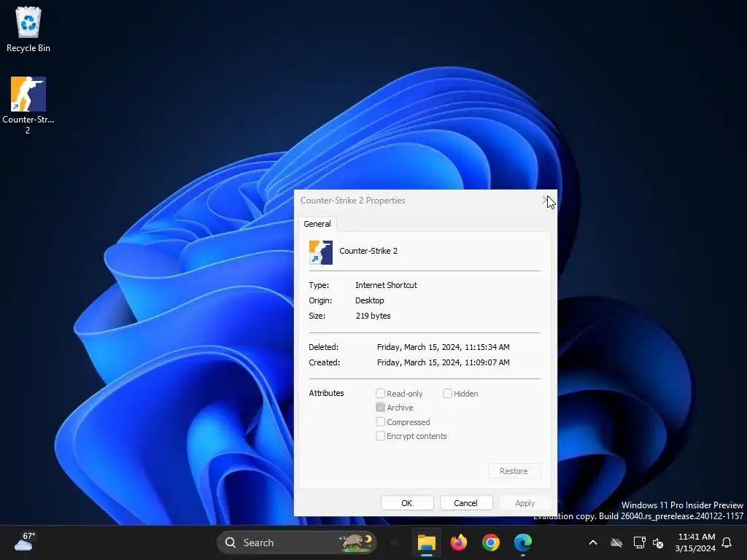Open Microsoft Edge from the taskbar
The height and width of the screenshot is (560, 747).
coord(522,542)
